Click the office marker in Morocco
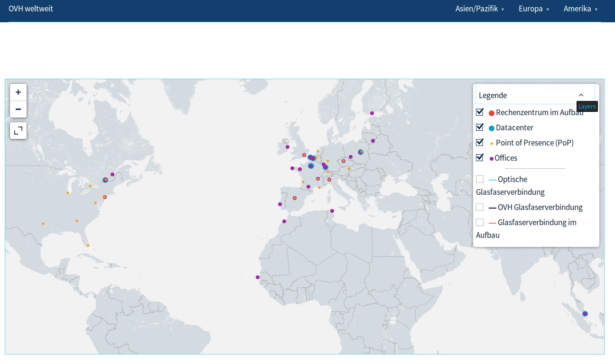615x364 pixels. [x=284, y=221]
